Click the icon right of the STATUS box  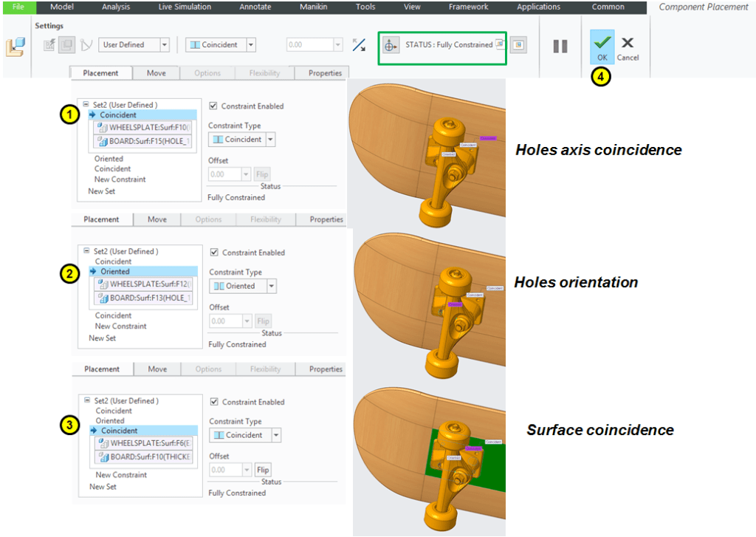(x=519, y=45)
